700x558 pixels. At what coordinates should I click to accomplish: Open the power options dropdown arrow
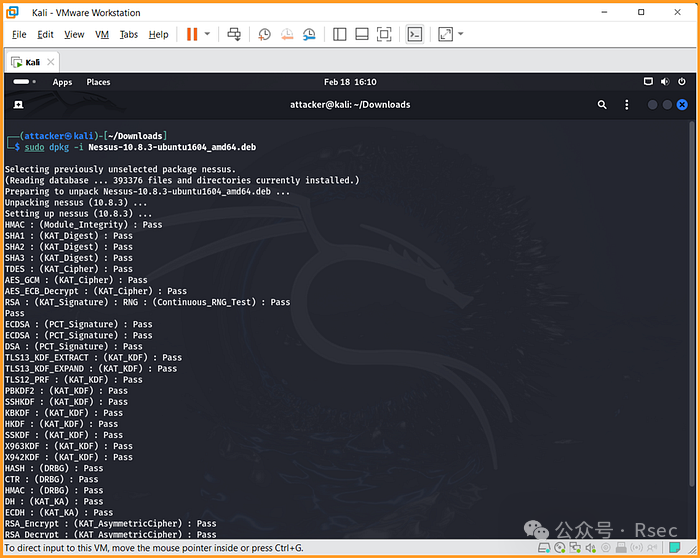tap(208, 34)
